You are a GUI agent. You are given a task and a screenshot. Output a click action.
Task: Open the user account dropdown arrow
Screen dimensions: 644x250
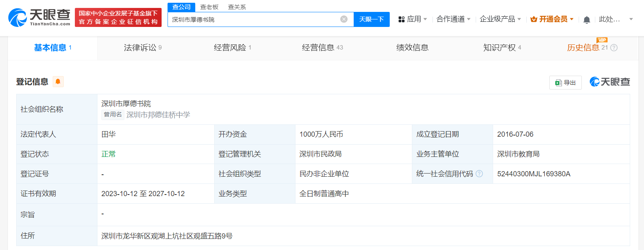631,19
